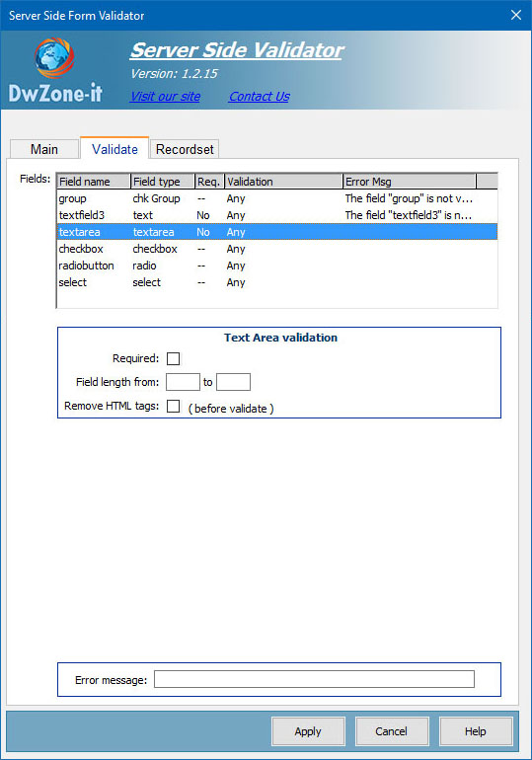Select the radiobutton field row

pyautogui.click(x=277, y=266)
